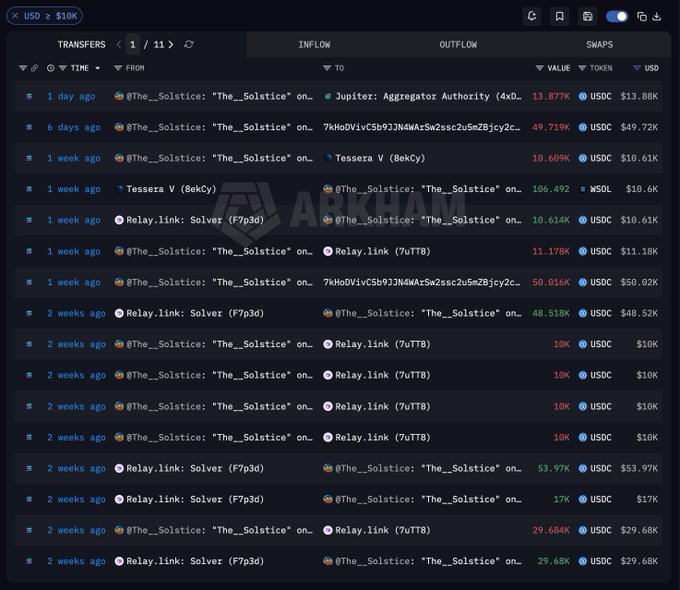Open 7kHoDVivC5b9 address in 6 days ago row
This screenshot has height=590, width=680.
[422, 127]
